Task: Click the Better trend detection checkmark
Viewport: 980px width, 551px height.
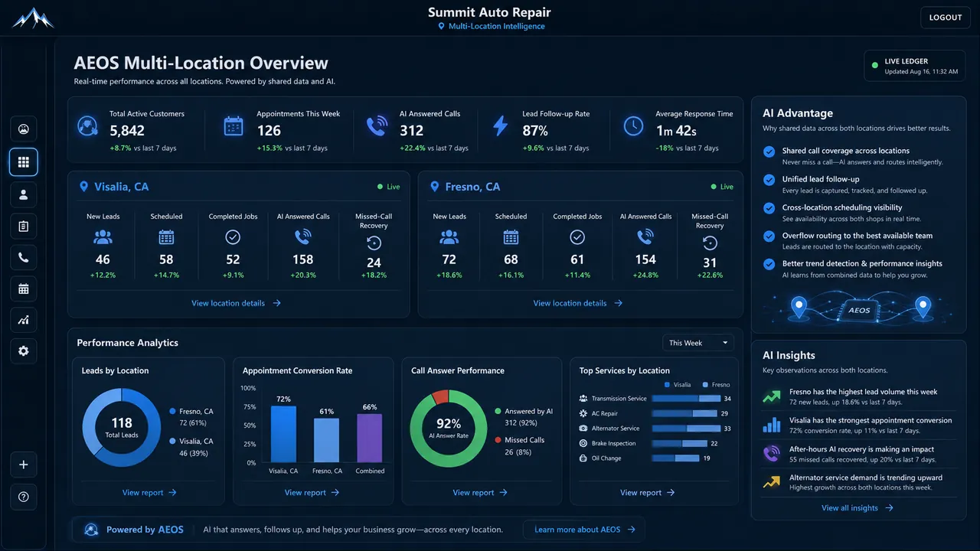Action: click(x=769, y=264)
